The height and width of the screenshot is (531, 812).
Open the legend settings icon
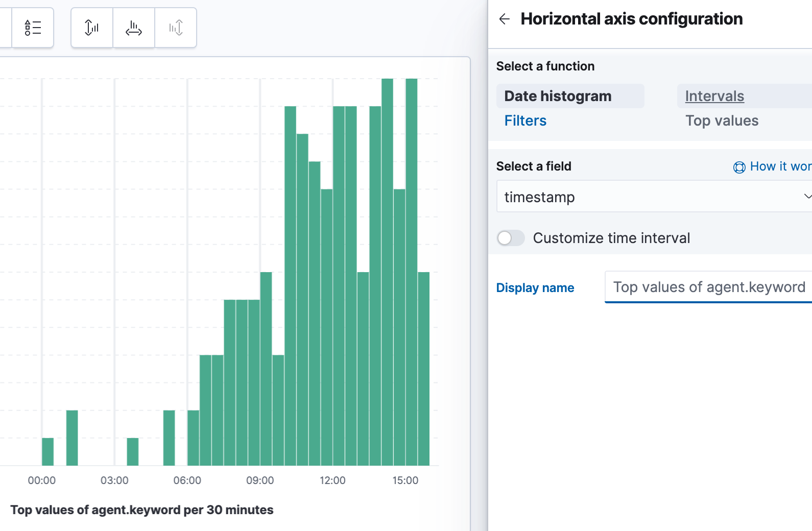pos(33,28)
